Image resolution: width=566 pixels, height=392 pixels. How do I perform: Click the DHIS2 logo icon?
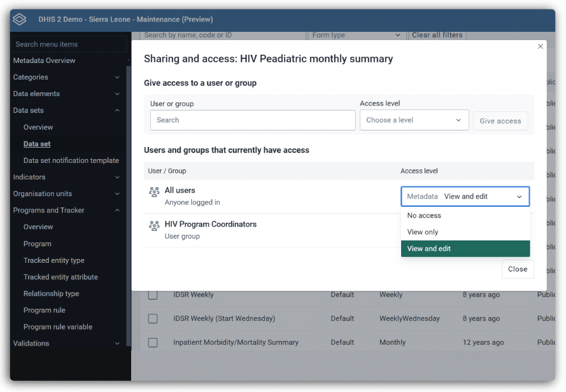tap(20, 19)
